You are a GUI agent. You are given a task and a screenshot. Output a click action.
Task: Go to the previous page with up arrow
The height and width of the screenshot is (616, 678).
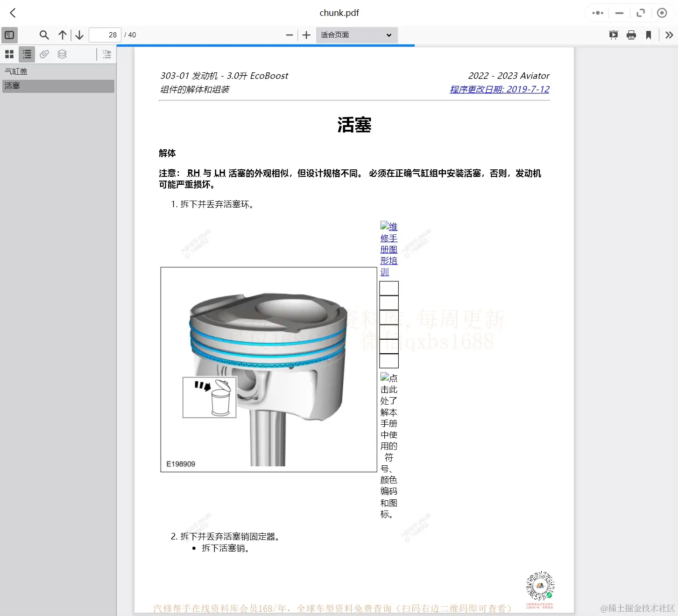[x=62, y=35]
